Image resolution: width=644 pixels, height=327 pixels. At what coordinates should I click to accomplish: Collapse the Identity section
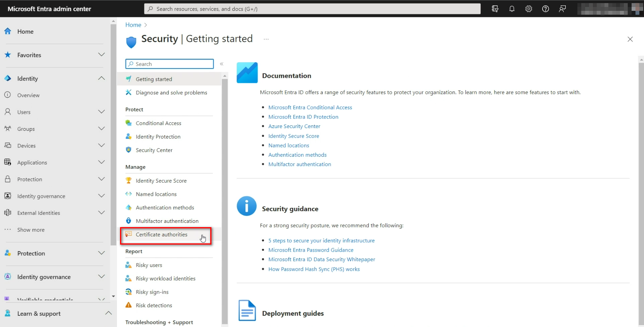tap(101, 78)
